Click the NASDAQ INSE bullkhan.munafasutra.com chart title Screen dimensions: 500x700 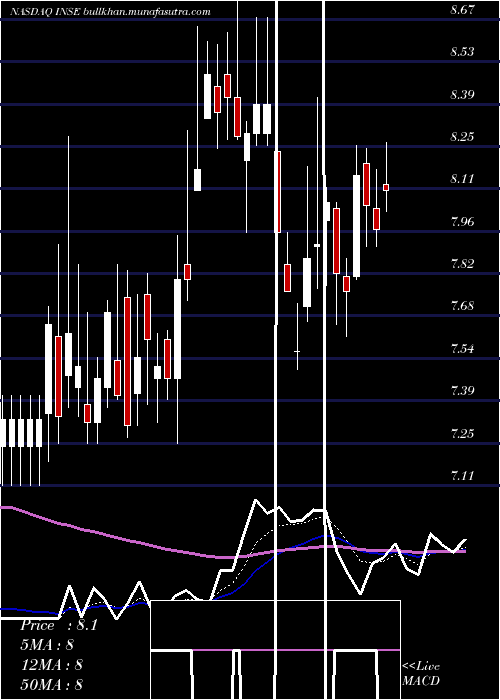click(110, 12)
